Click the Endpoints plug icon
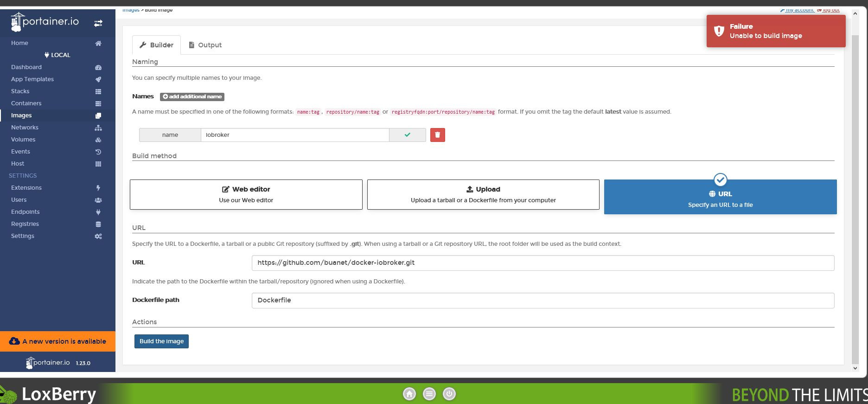Viewport: 868px width, 404px height. 98,212
